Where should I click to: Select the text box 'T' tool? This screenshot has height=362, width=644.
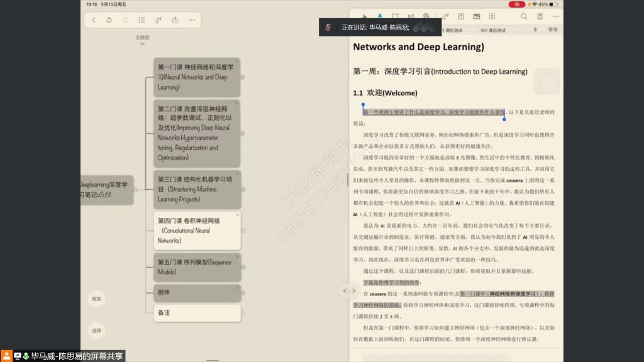[x=461, y=16]
